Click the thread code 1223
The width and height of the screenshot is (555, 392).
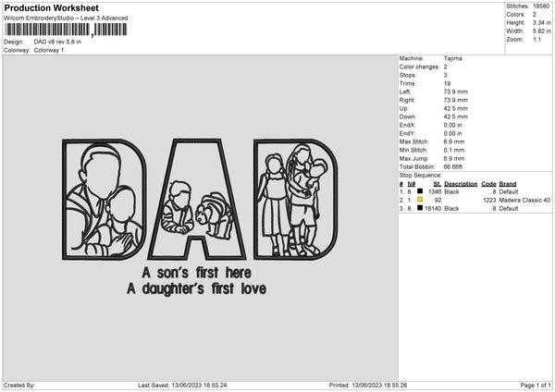[489, 200]
